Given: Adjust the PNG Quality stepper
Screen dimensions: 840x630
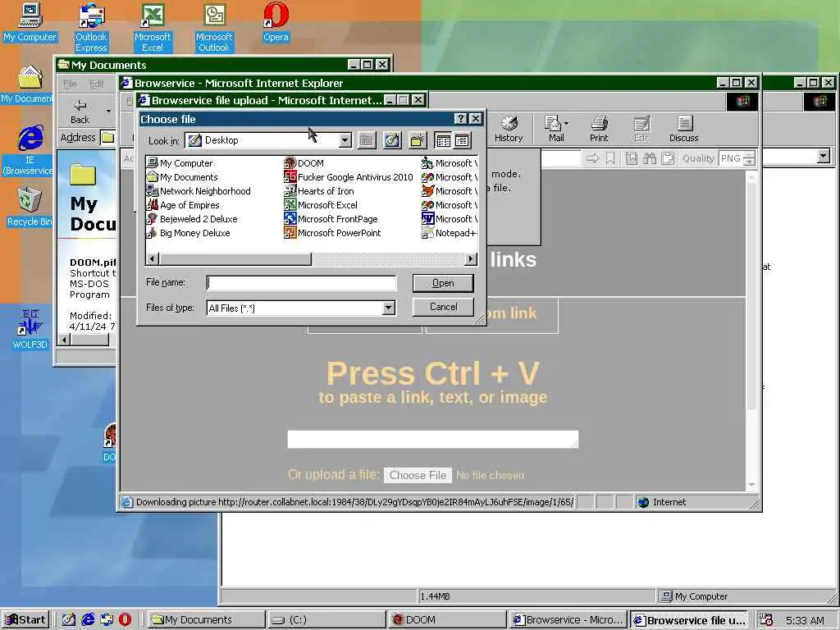Looking at the screenshot, I should pyautogui.click(x=750, y=158).
